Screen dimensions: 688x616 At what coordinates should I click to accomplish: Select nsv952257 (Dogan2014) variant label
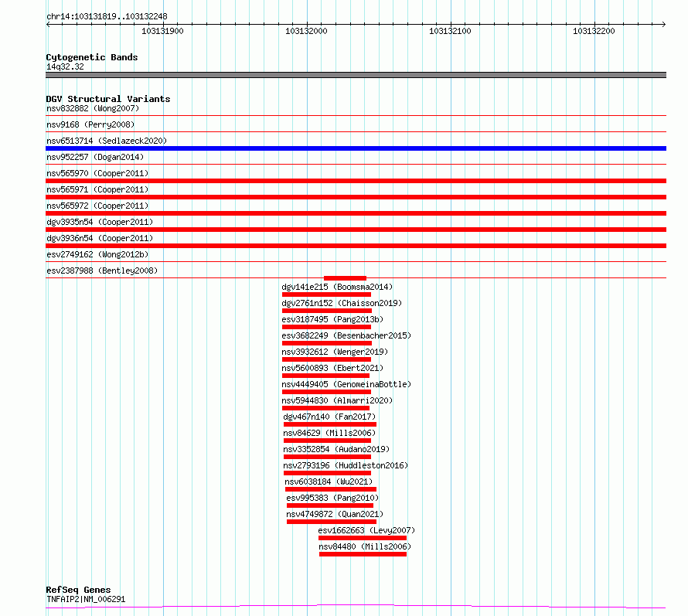tap(95, 157)
